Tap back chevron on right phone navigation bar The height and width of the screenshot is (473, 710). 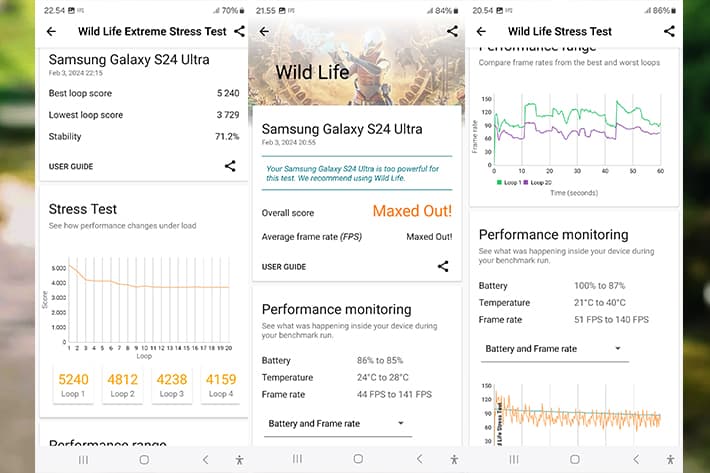pyautogui.click(x=636, y=459)
